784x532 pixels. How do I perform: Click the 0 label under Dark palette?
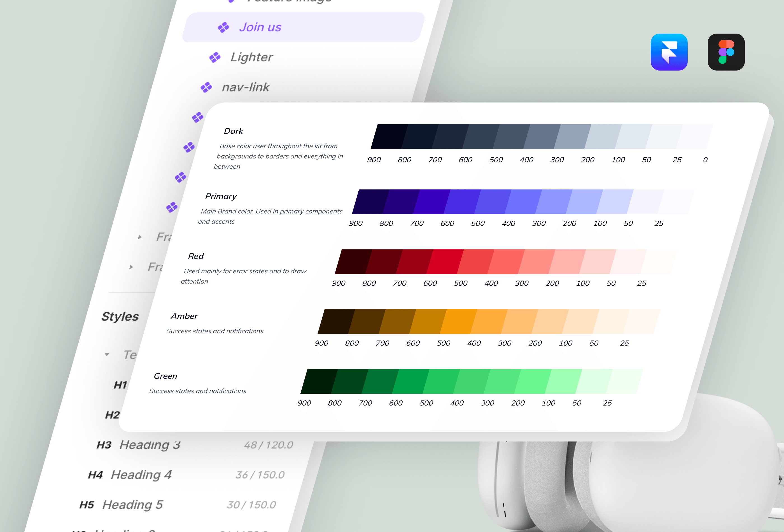[705, 160]
